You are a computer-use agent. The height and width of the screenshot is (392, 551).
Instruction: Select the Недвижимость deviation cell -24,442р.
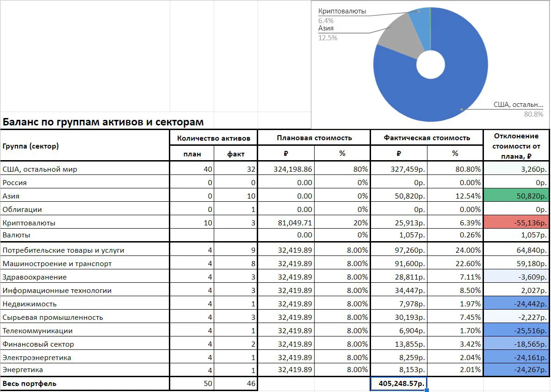pyautogui.click(x=516, y=304)
